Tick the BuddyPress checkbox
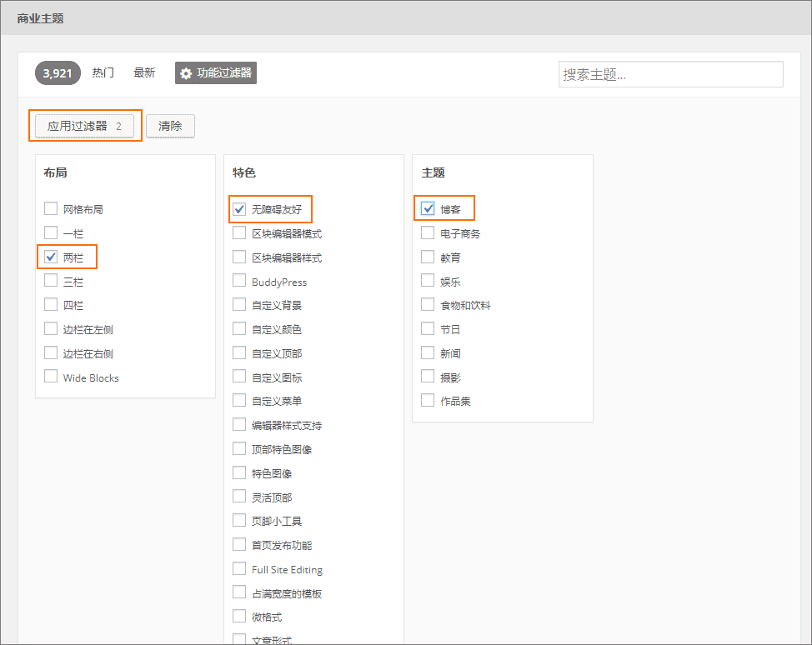The height and width of the screenshot is (645, 812). [239, 281]
